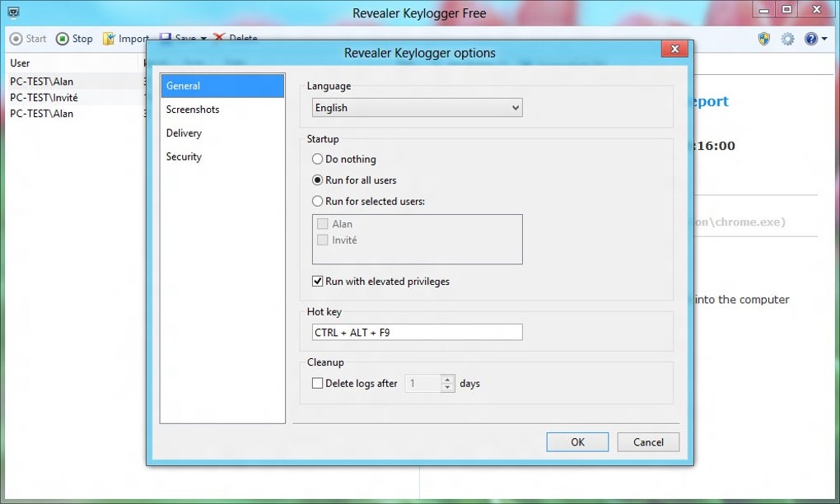
Task: Maximize the Revealer Keylogger Free window
Action: (786, 10)
